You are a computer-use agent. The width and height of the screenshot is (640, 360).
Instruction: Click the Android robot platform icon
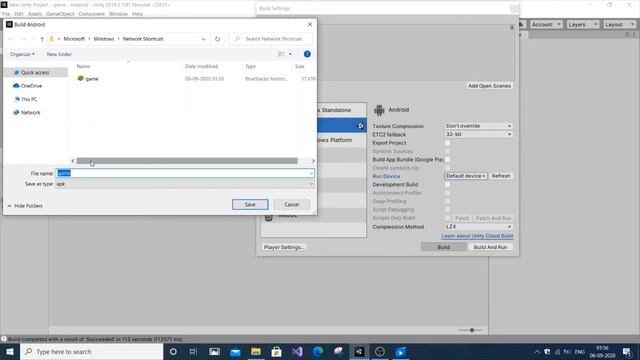(379, 110)
